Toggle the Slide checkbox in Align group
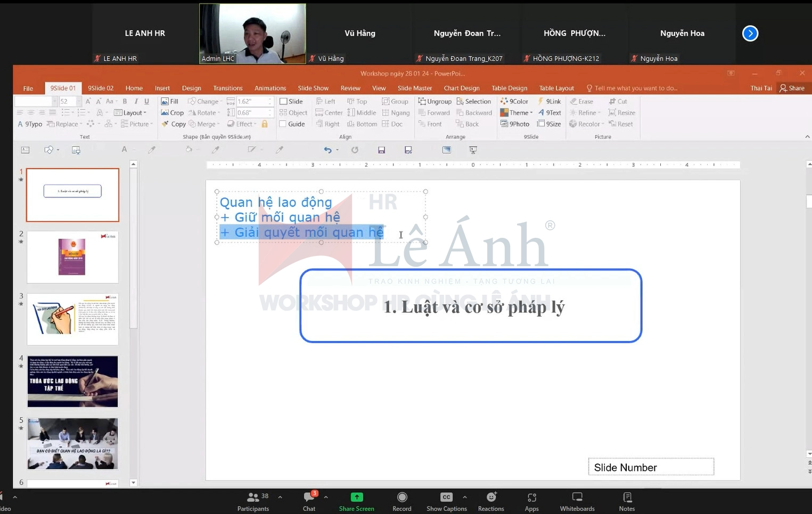The image size is (812, 514). (x=283, y=101)
